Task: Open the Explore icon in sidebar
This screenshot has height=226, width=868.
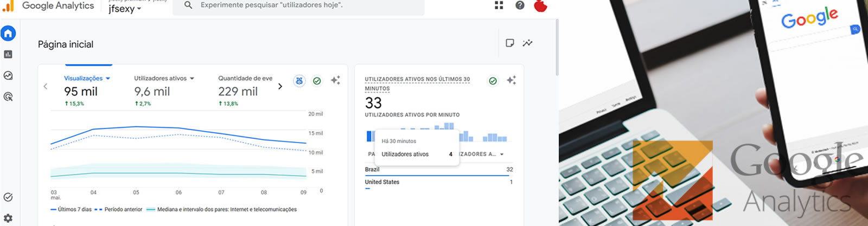Action: (8, 75)
